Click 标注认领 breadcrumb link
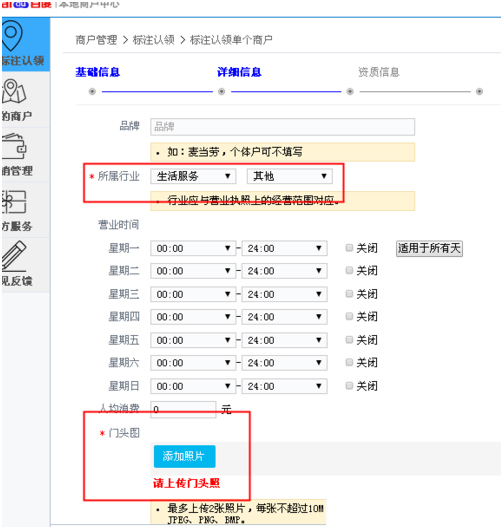504x527 pixels. (154, 40)
